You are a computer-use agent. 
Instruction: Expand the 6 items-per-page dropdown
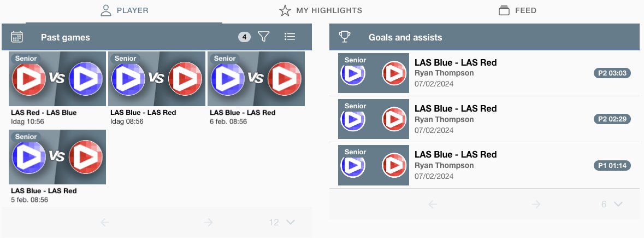612,204
